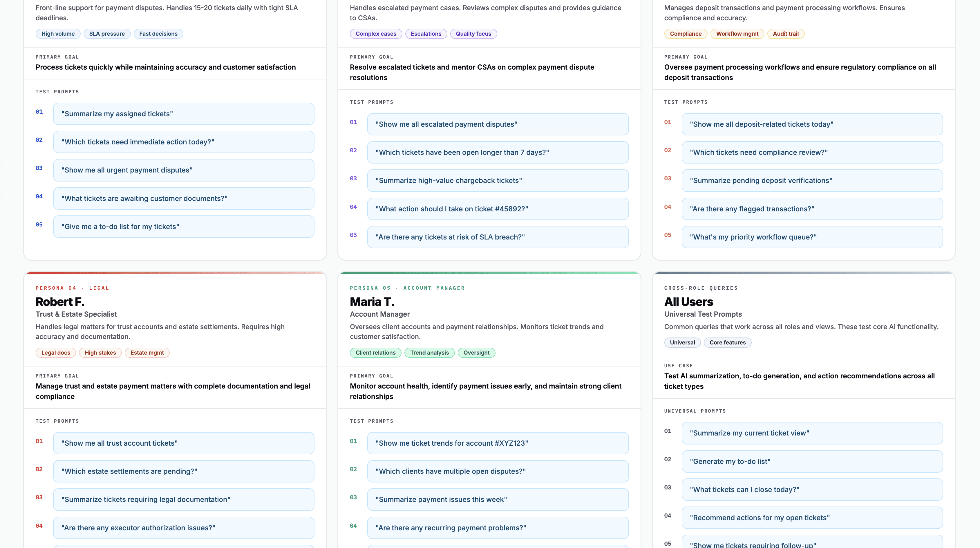The image size is (980, 548).
Task: Click the "SLA pressure" tag pill
Action: (107, 34)
